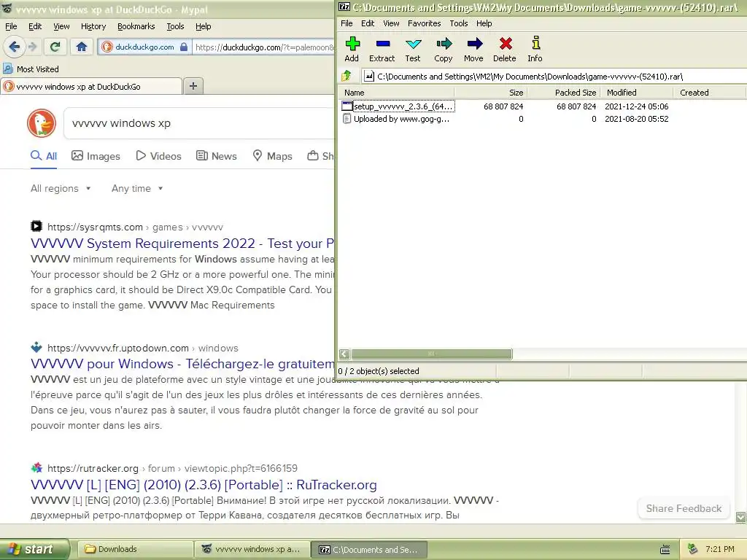
Task: Click the Most Visited bookmarks icon
Action: [x=8, y=69]
